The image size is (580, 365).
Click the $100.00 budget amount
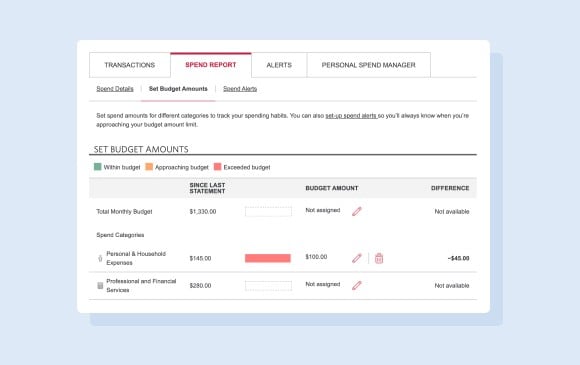pyautogui.click(x=316, y=257)
